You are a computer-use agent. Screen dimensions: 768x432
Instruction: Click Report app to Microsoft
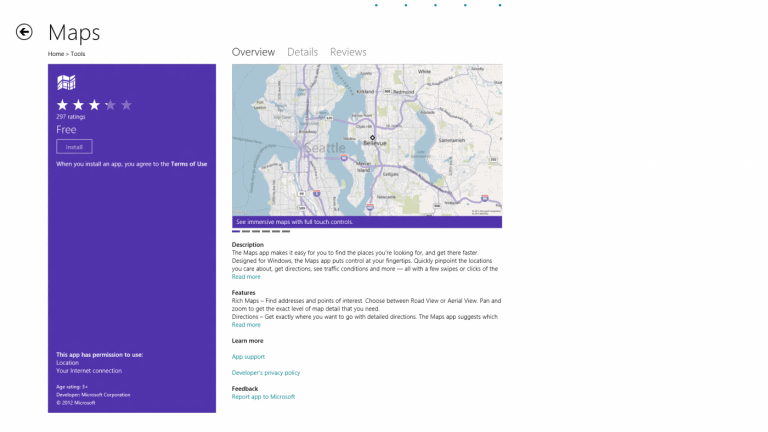(x=263, y=397)
